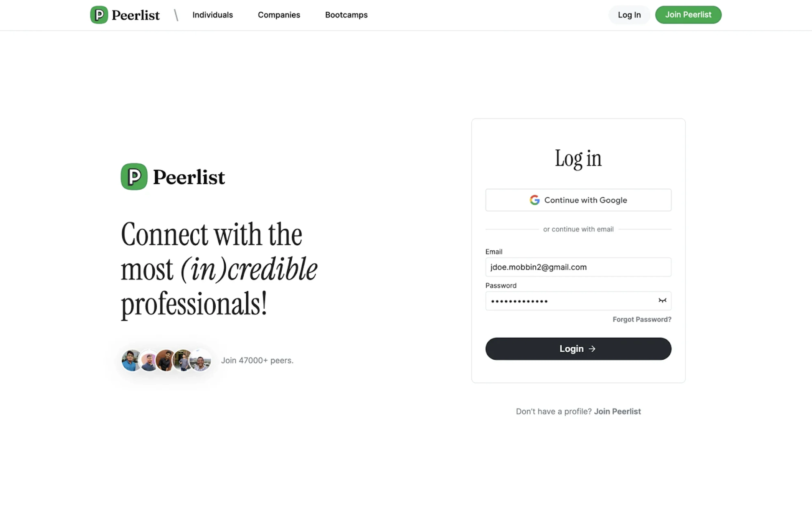Image resolution: width=812 pixels, height=506 pixels.
Task: Click the arrow icon inside the Login button
Action: point(592,349)
